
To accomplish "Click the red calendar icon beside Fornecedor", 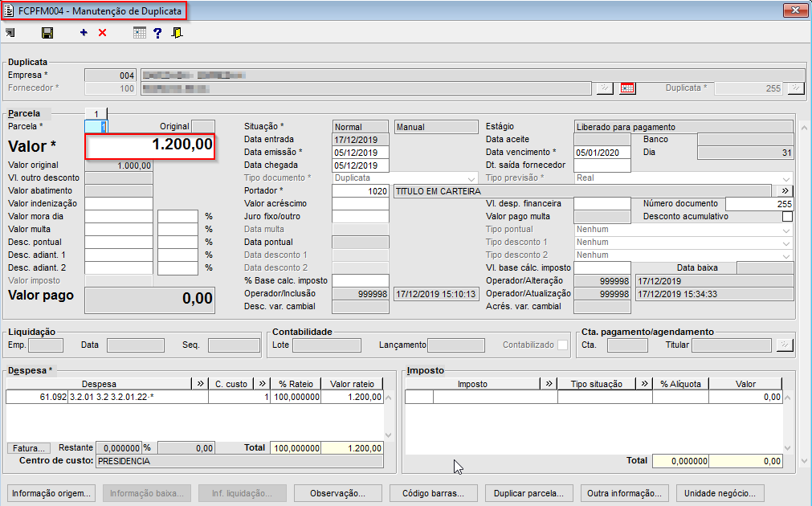I will 627,88.
